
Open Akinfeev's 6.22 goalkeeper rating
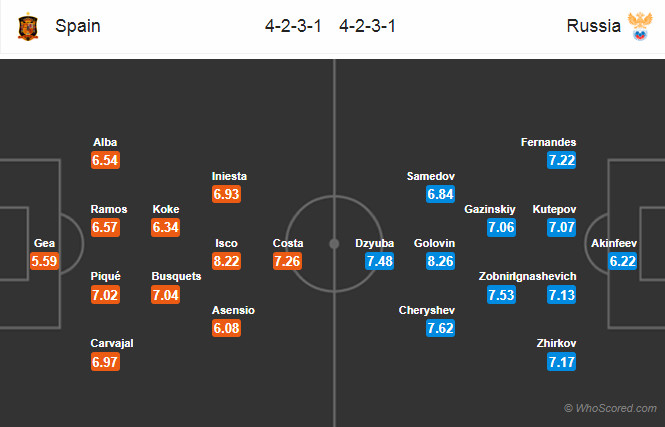(x=620, y=261)
